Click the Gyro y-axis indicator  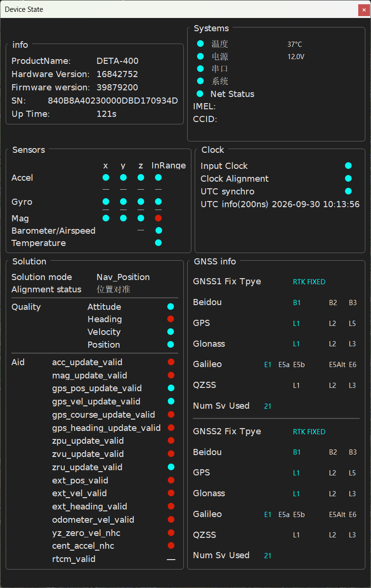point(123,202)
